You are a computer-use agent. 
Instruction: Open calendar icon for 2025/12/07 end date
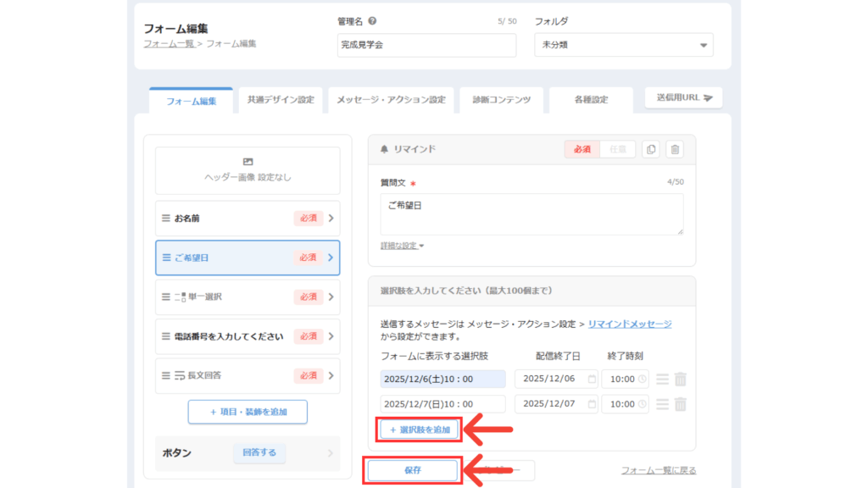[591, 404]
